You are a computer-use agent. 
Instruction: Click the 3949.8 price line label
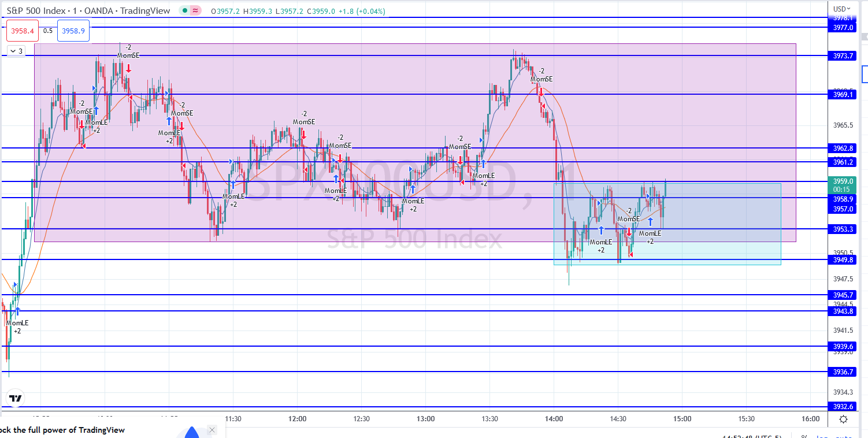pos(844,259)
